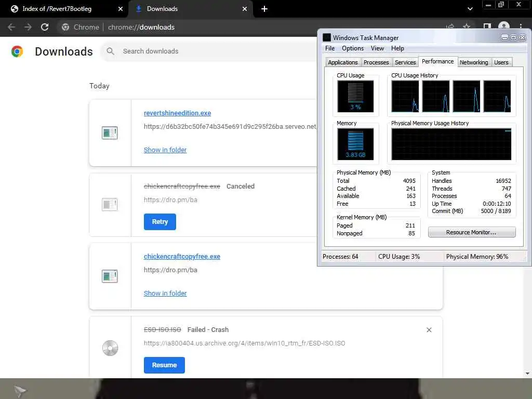The image size is (532, 399).
Task: Click the Up Time 0:00:12:10 value
Action: point(497,204)
